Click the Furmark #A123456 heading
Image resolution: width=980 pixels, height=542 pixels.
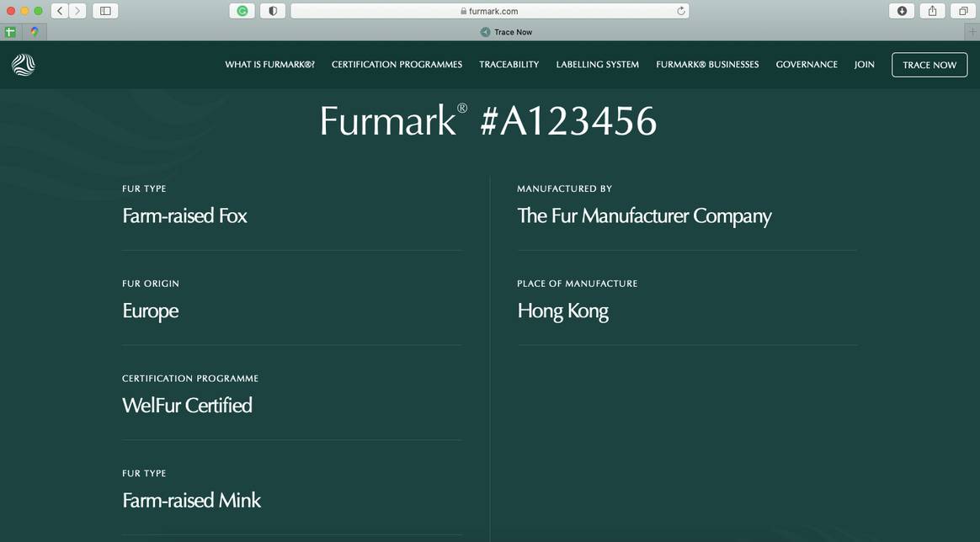(x=488, y=120)
